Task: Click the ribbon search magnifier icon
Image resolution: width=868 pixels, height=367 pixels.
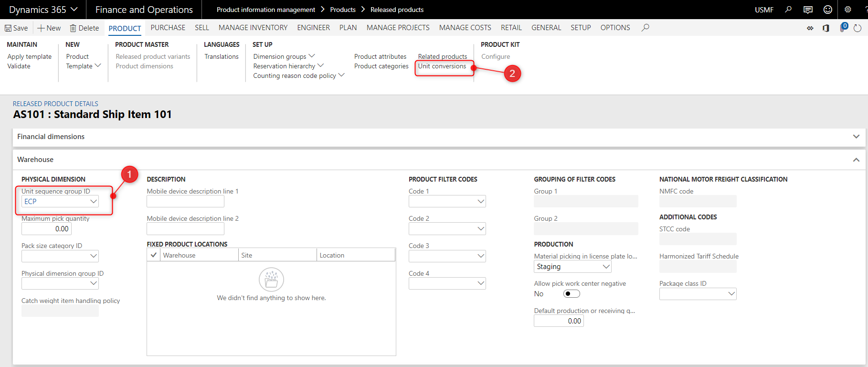Action: pos(646,28)
